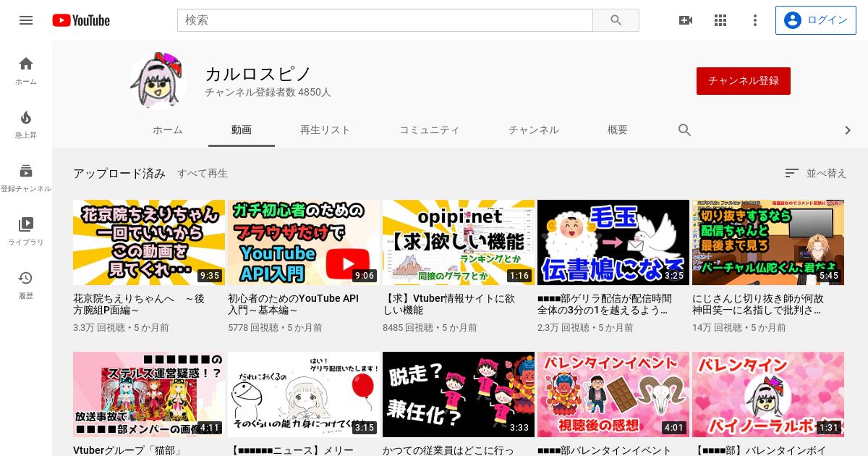The image size is (868, 456).
Task: Expand tabs with the right chevron arrow
Action: (848, 130)
